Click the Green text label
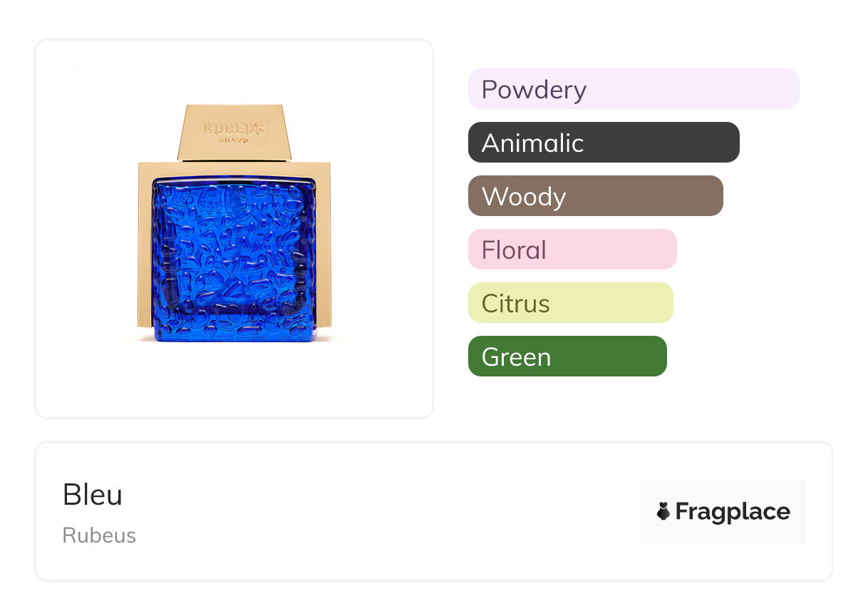Screen dimensions: 868x616 [x=516, y=357]
